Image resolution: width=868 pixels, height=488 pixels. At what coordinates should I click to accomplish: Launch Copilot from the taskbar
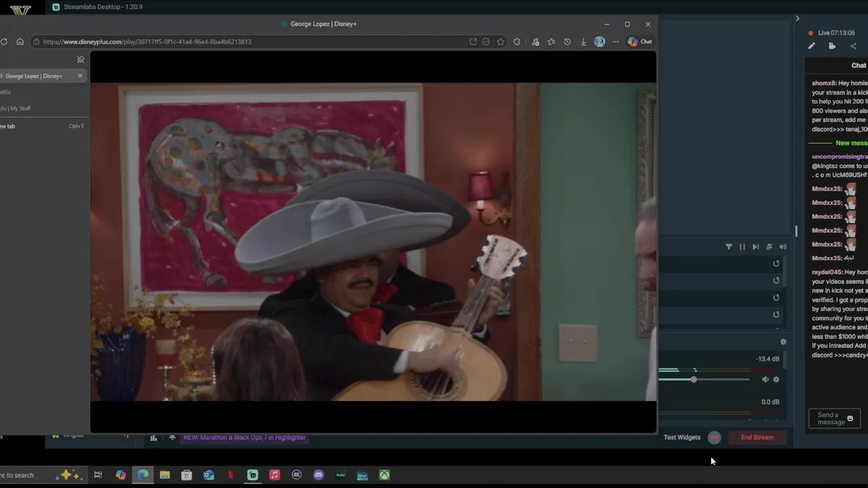click(x=121, y=475)
